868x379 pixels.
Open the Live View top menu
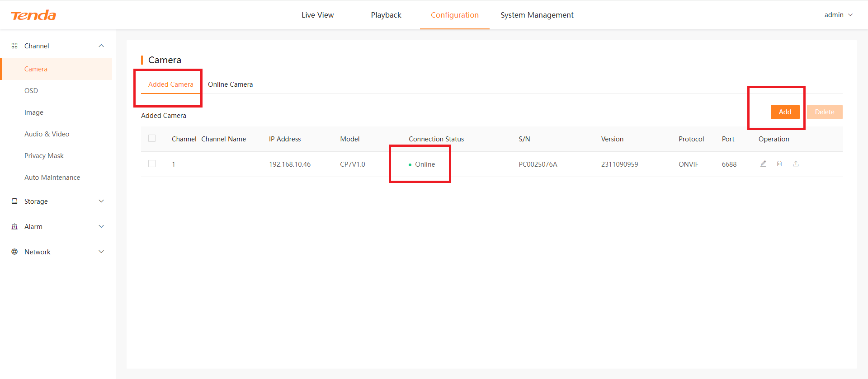tap(317, 15)
